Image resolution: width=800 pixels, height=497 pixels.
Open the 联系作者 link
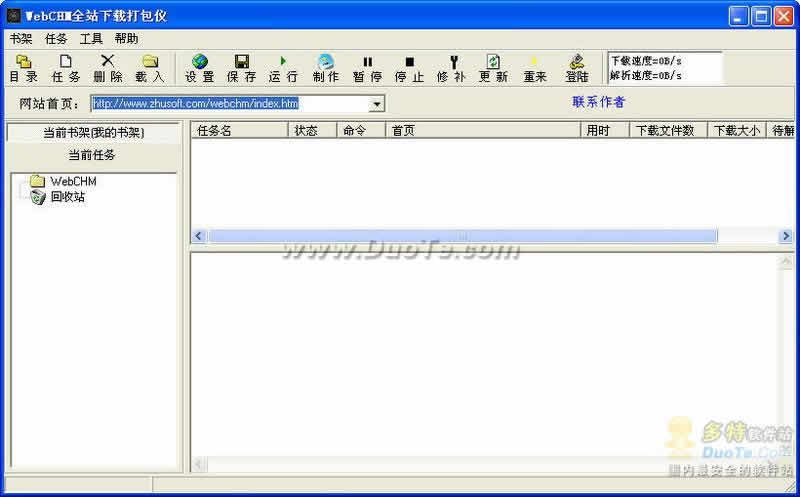pyautogui.click(x=598, y=102)
